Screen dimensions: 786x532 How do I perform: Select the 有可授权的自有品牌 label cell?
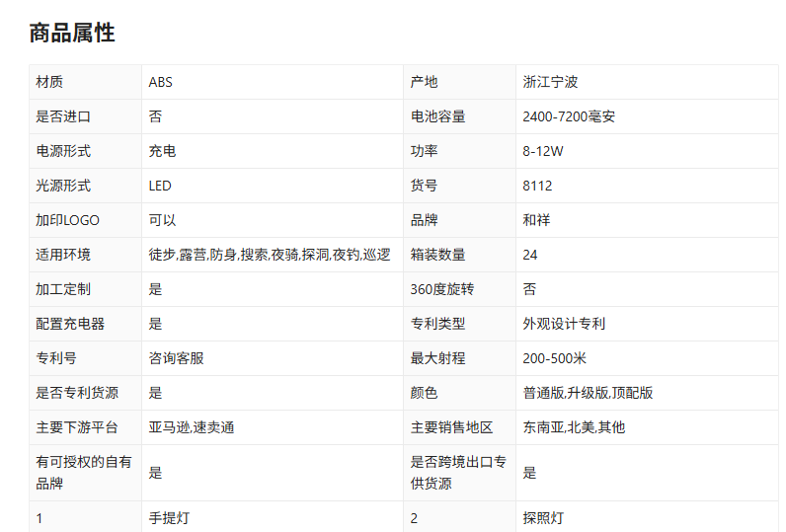[x=84, y=473]
